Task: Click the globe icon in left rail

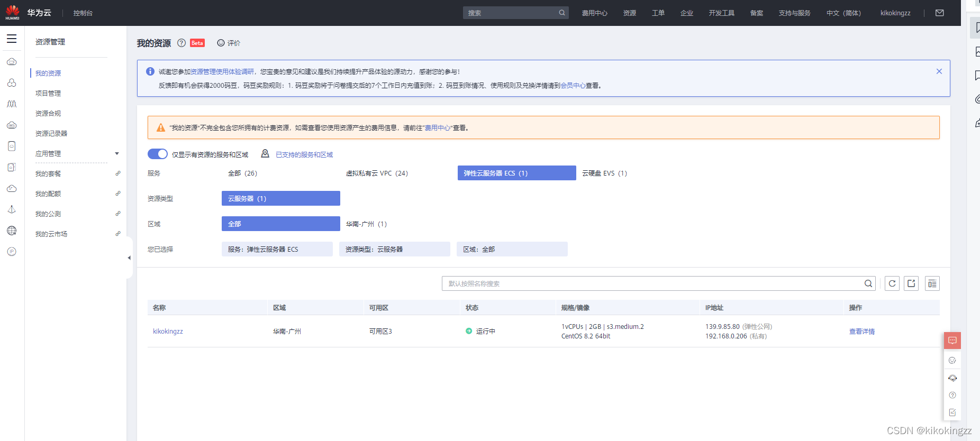Action: pyautogui.click(x=12, y=231)
